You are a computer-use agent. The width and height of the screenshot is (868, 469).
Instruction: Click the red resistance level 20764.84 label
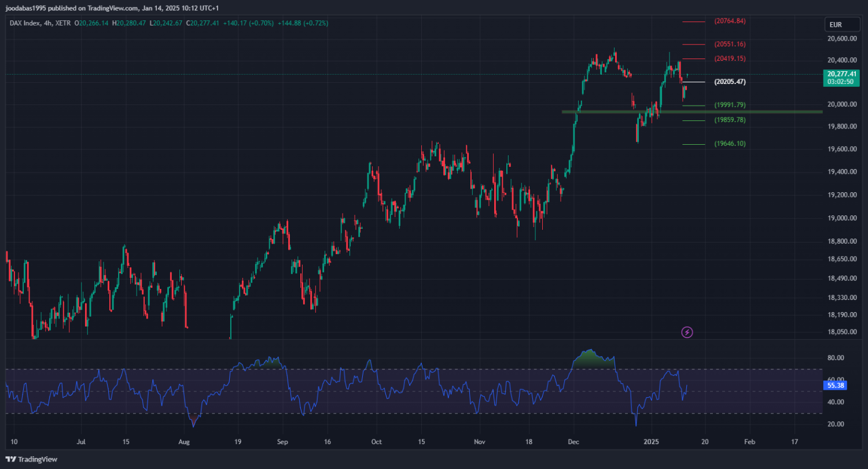[x=730, y=21]
